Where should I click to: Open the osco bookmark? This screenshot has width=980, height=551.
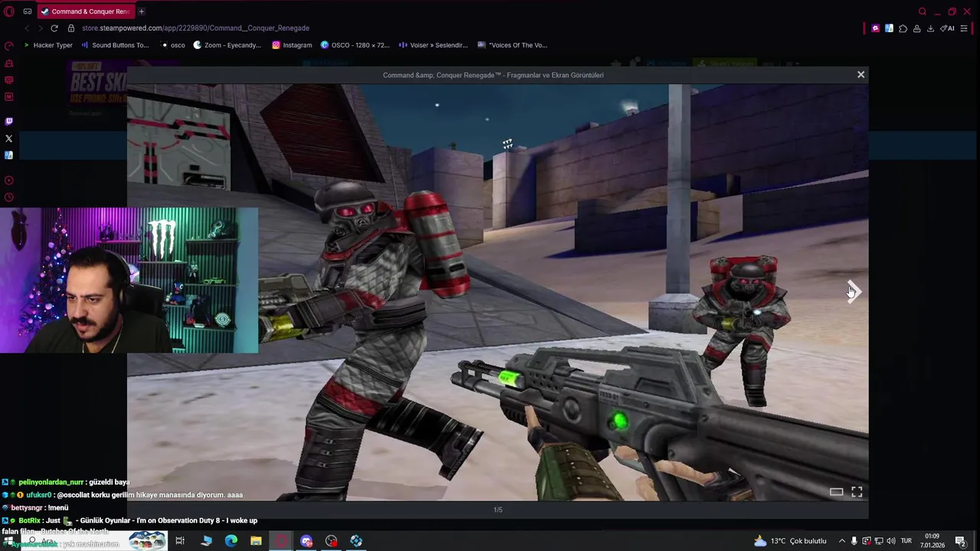(x=173, y=45)
